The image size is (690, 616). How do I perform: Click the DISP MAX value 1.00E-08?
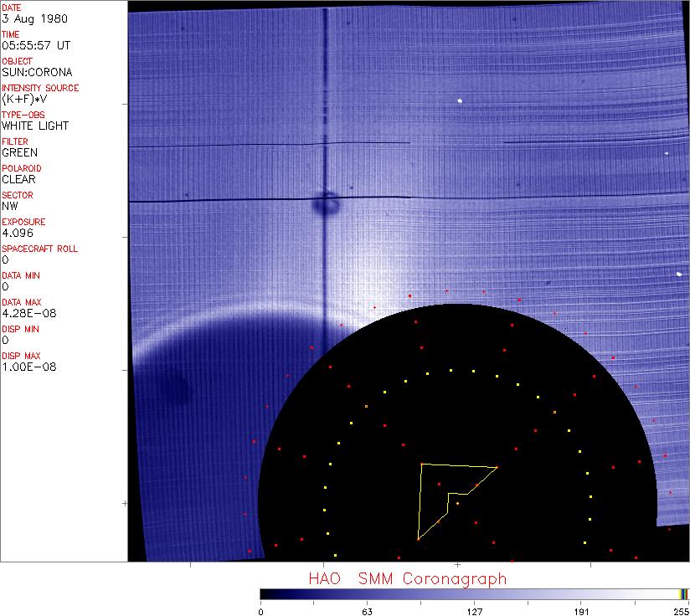pyautogui.click(x=29, y=367)
